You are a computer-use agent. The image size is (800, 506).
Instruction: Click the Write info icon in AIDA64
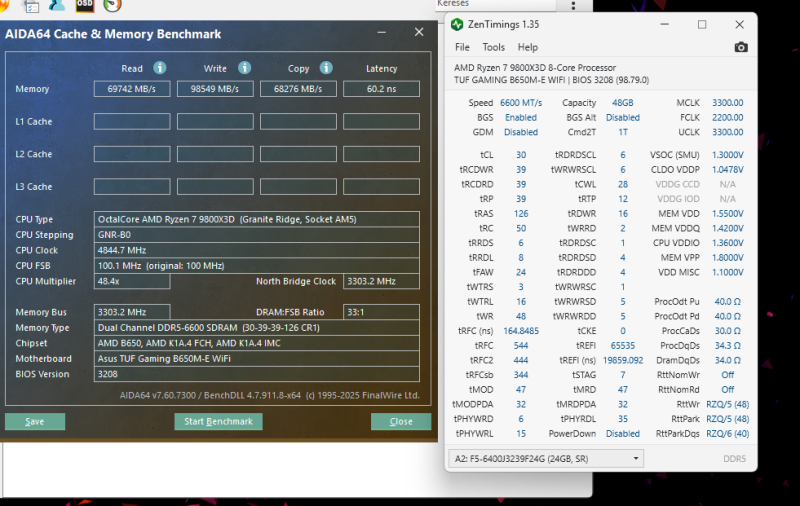(x=244, y=67)
